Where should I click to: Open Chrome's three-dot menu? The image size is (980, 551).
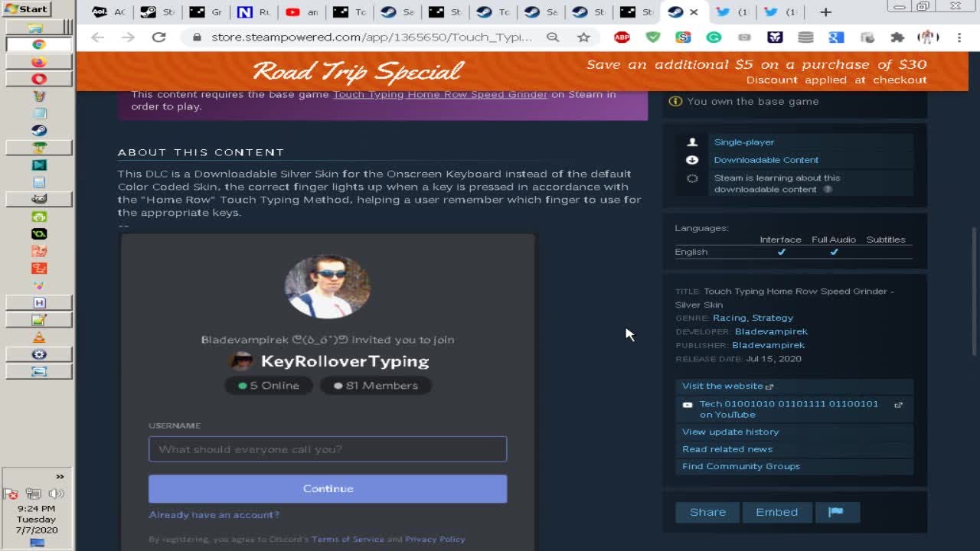(x=959, y=37)
